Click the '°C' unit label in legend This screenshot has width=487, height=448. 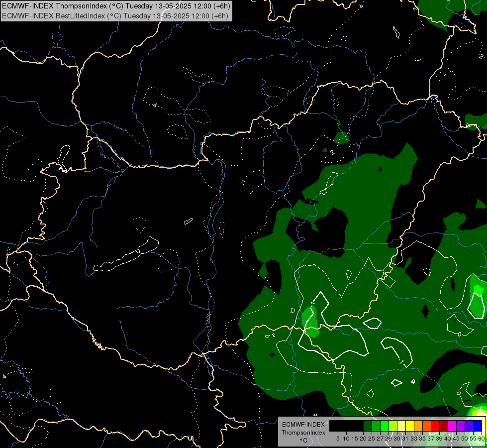click(x=304, y=440)
